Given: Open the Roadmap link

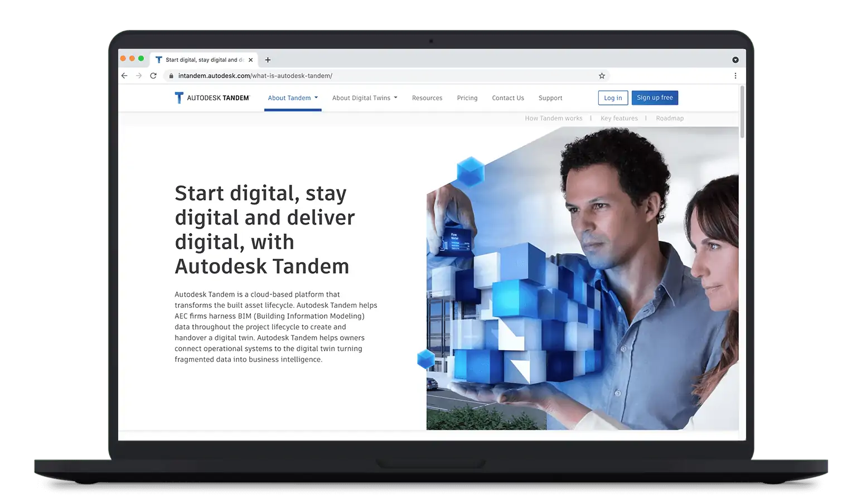Looking at the screenshot, I should (670, 118).
